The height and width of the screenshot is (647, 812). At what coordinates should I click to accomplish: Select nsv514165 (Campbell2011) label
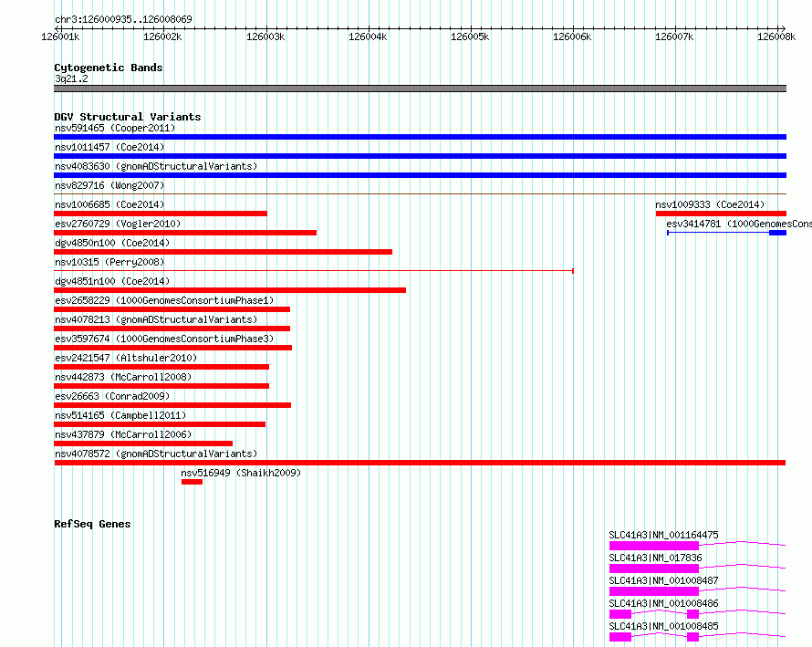pos(120,415)
